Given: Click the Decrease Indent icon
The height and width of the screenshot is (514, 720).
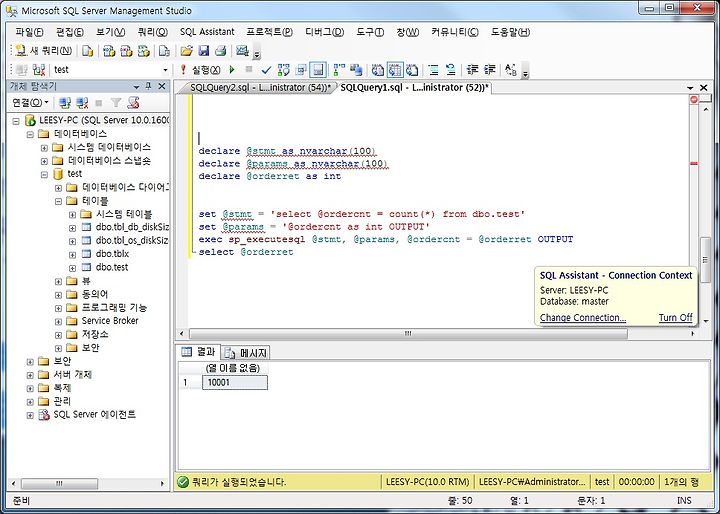Looking at the screenshot, I should click(472, 70).
